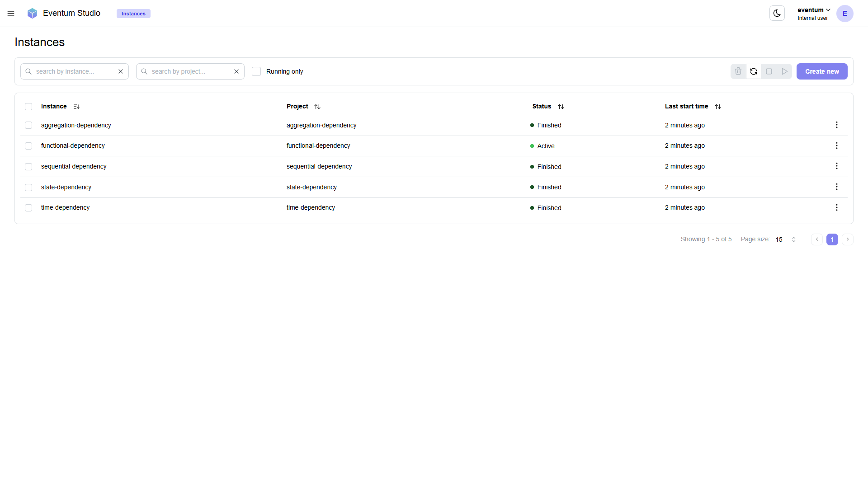The height and width of the screenshot is (488, 868).
Task: Click the Instances breadcrumb tab
Action: click(133, 14)
